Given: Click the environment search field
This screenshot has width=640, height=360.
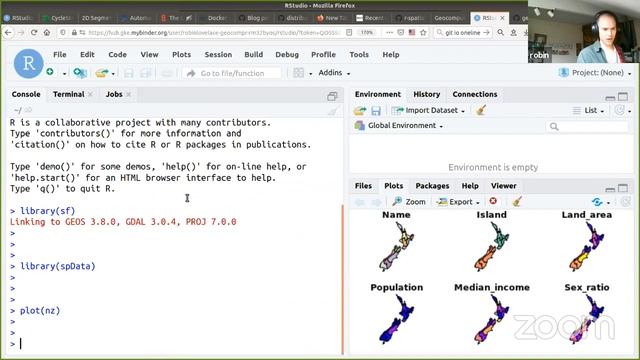Looking at the screenshot, I should point(587,127).
